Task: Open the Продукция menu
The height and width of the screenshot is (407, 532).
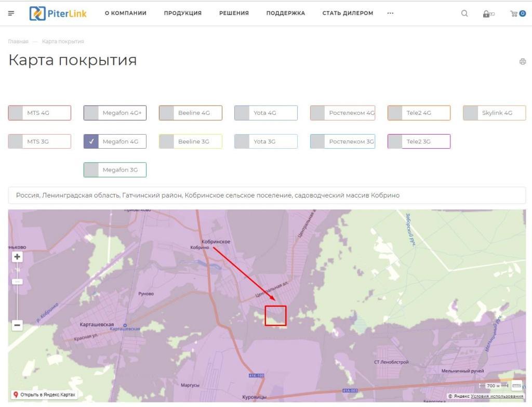Action: pyautogui.click(x=183, y=13)
